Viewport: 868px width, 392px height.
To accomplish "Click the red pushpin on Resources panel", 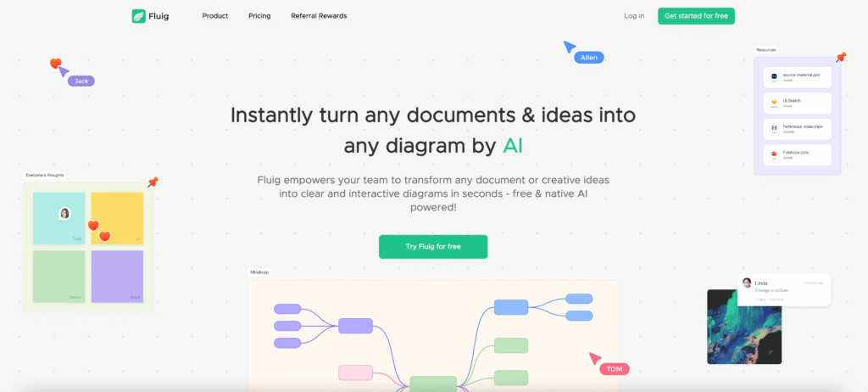I will 841,57.
